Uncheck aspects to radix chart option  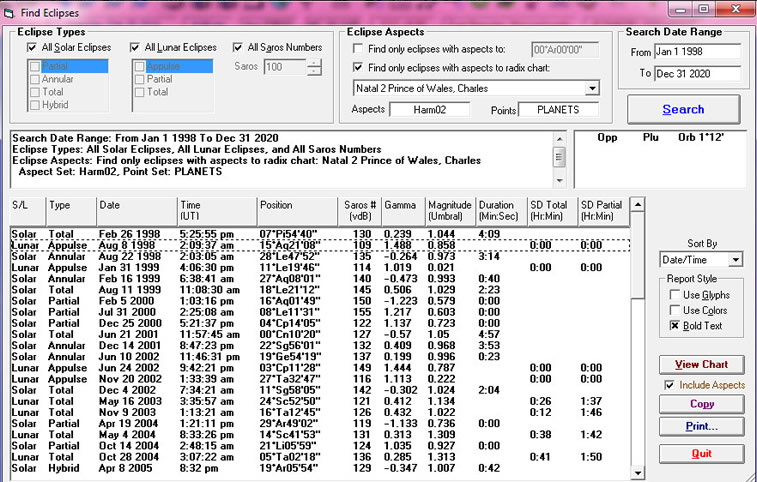click(x=358, y=67)
